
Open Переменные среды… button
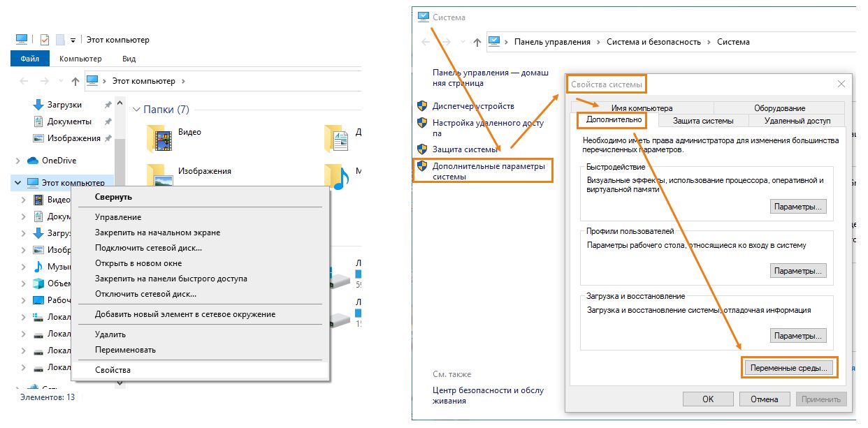(x=788, y=367)
